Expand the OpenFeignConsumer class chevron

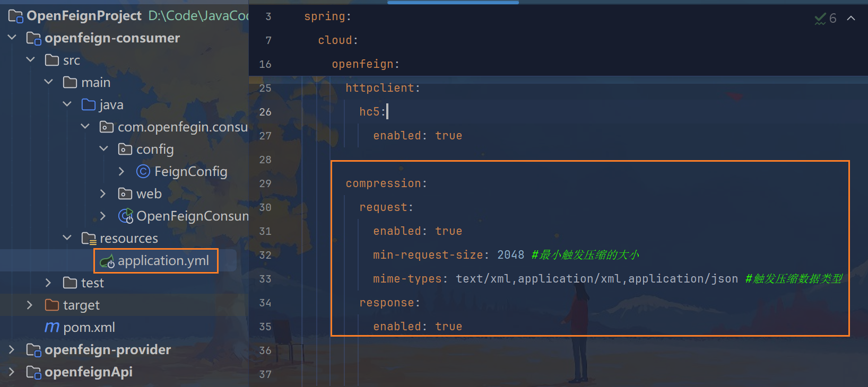(103, 216)
